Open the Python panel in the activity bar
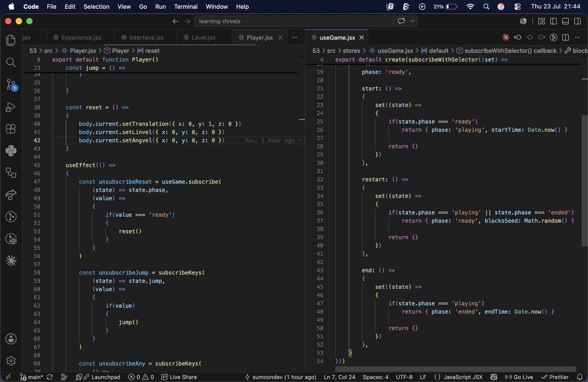Screen dimensions: 588x382 11,150
